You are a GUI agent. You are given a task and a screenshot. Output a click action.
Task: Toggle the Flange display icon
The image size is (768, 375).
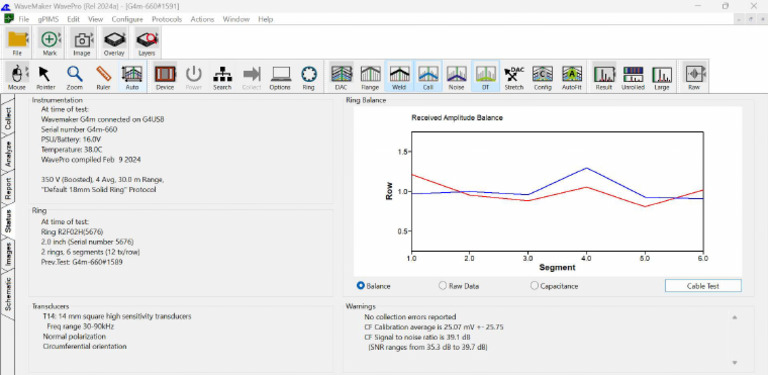pos(370,77)
